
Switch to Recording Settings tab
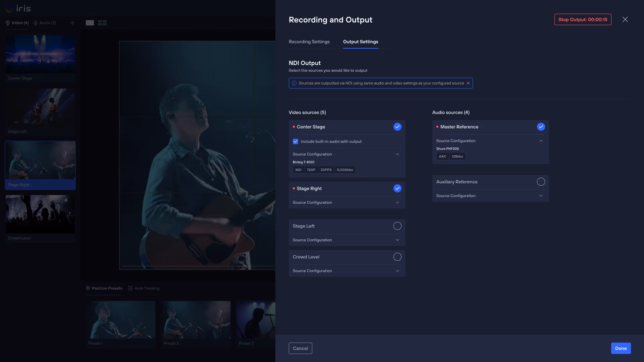coord(309,42)
